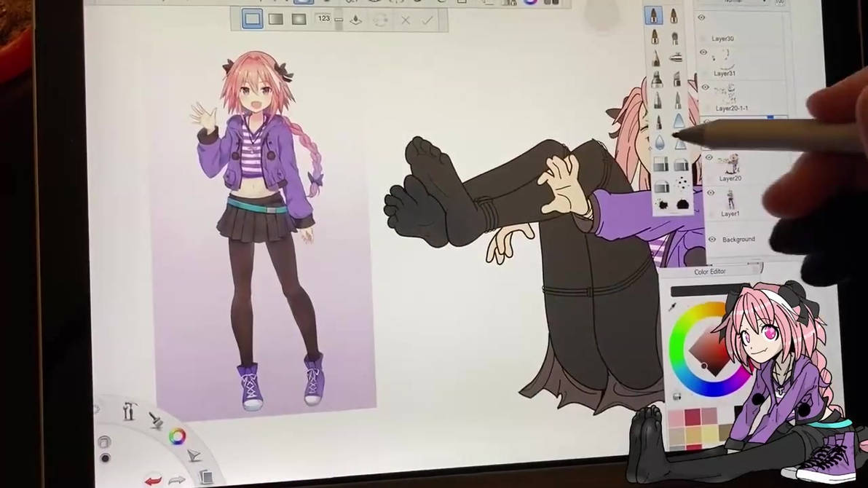Open the color wheel from the radial menu

[178, 437]
